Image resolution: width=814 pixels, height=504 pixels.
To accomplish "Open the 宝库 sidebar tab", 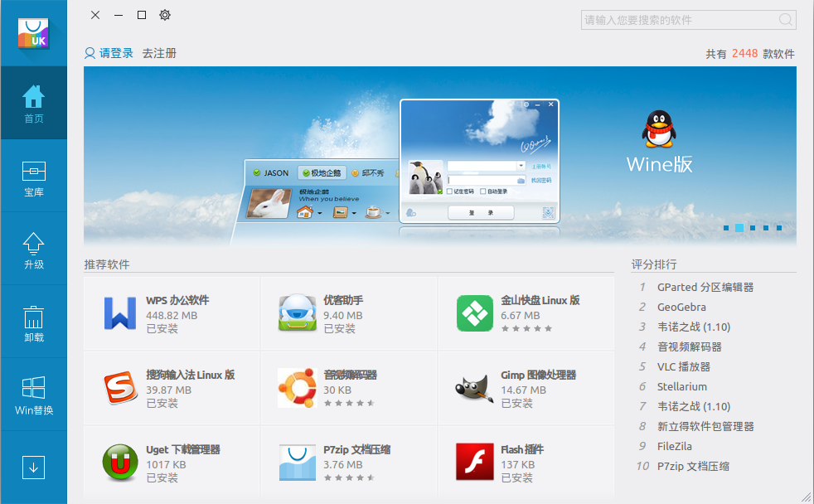I will (34, 177).
